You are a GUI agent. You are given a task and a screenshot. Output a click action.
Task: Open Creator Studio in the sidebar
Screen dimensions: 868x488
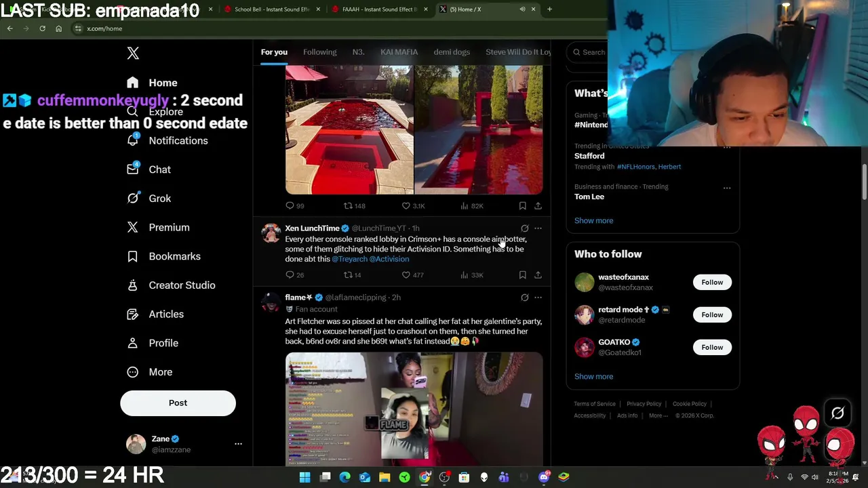point(171,285)
